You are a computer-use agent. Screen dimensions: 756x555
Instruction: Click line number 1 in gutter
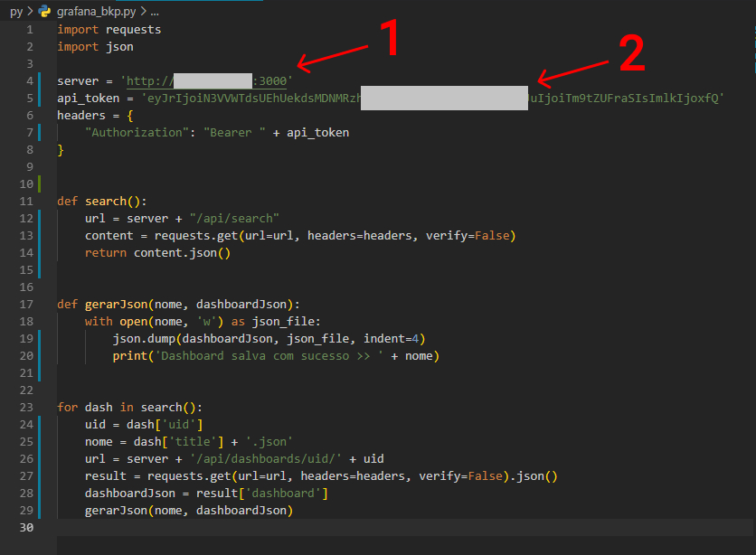click(x=30, y=30)
